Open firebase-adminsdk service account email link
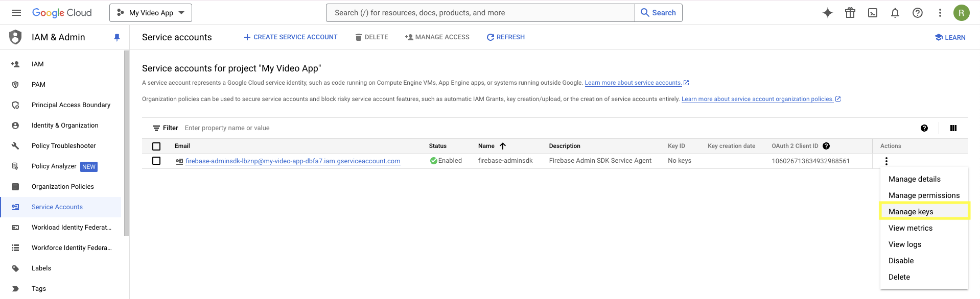The width and height of the screenshot is (980, 299). [293, 161]
